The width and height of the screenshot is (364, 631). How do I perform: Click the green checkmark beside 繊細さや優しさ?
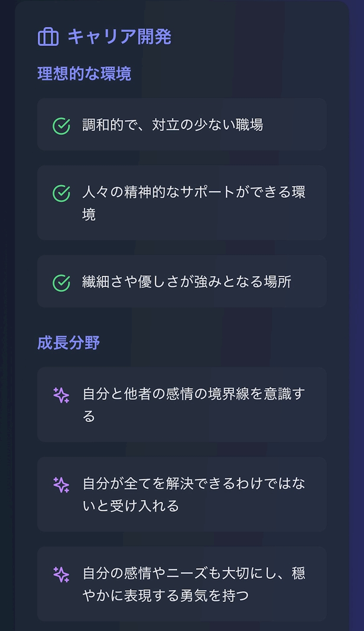click(x=61, y=283)
